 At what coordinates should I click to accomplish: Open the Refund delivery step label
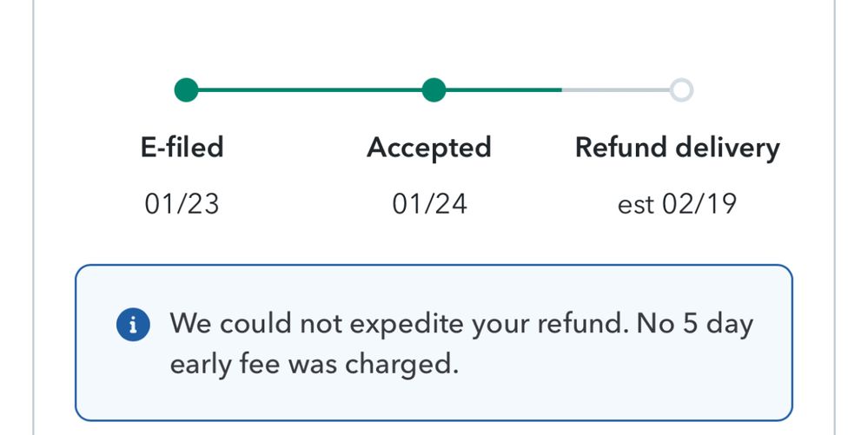click(678, 148)
